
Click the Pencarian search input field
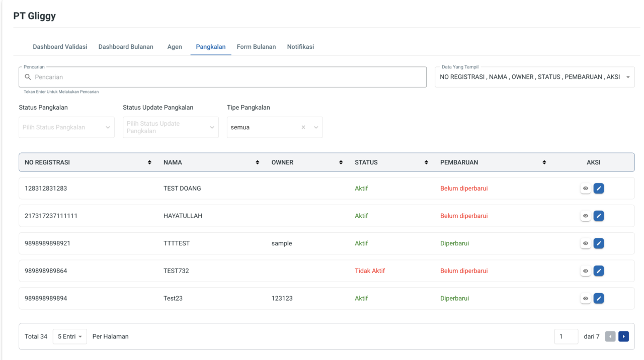[x=226, y=77]
